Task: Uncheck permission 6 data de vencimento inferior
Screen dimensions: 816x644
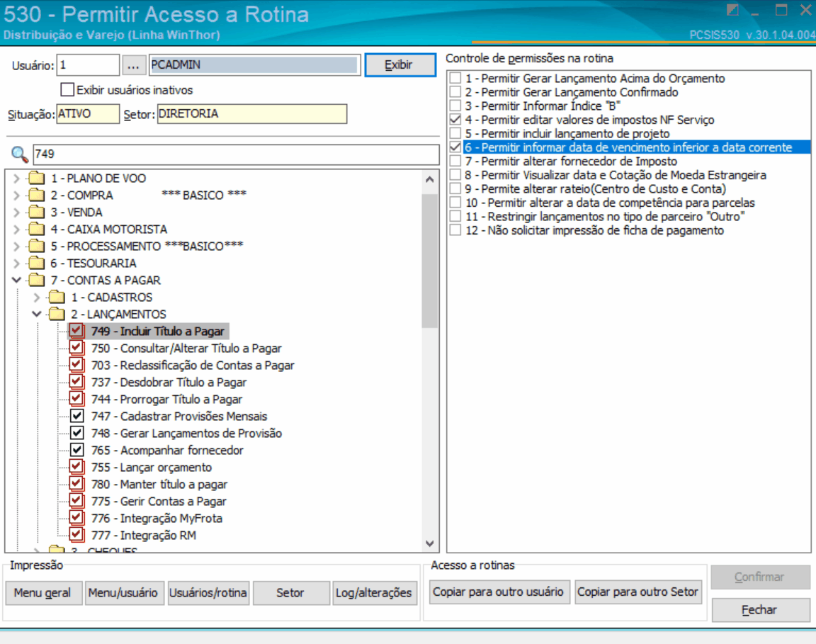Action: point(455,147)
